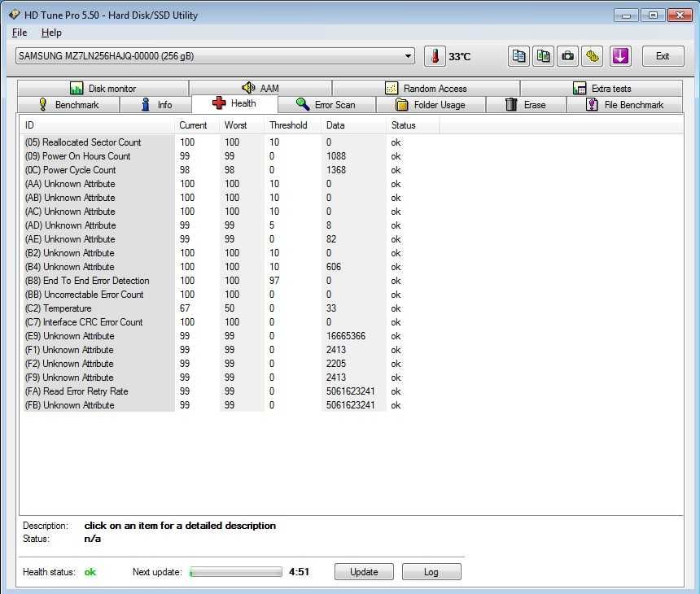Minimize the HD Tune Pro window

(x=627, y=15)
